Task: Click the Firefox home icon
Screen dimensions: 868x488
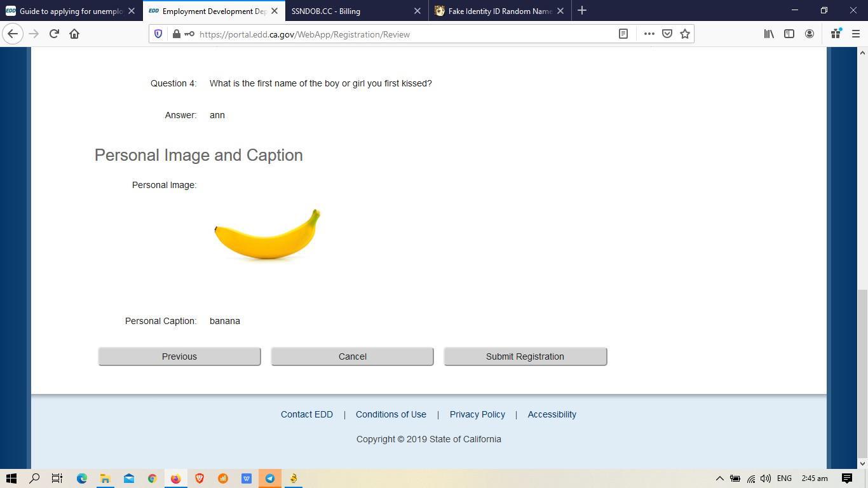Action: click(74, 34)
